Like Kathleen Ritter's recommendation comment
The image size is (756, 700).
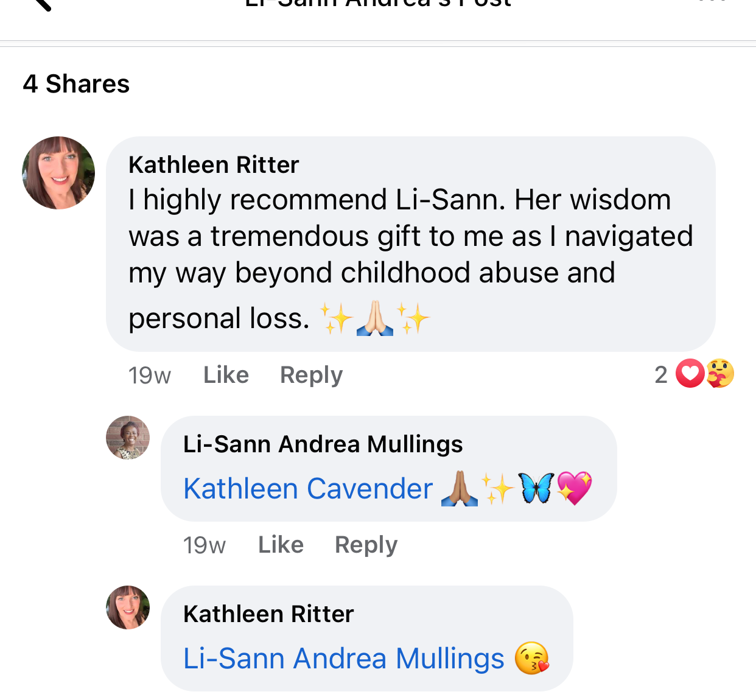tap(226, 375)
